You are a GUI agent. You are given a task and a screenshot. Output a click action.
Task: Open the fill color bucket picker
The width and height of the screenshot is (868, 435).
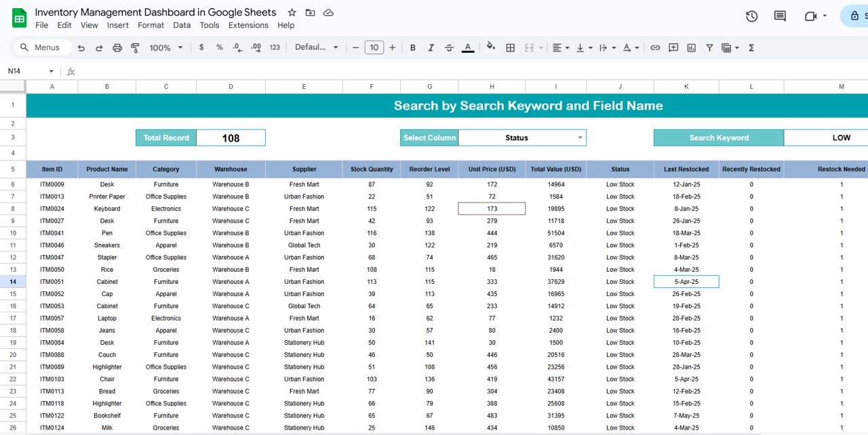pos(491,47)
